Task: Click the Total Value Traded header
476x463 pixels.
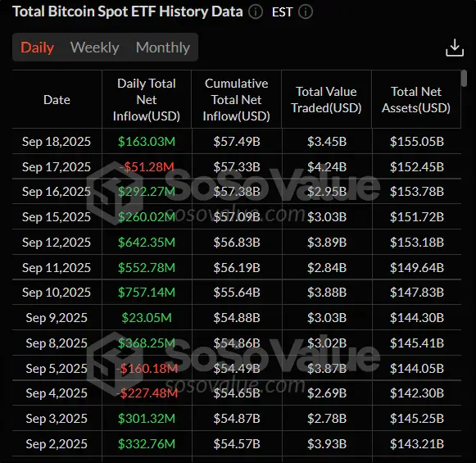Action: pos(326,100)
